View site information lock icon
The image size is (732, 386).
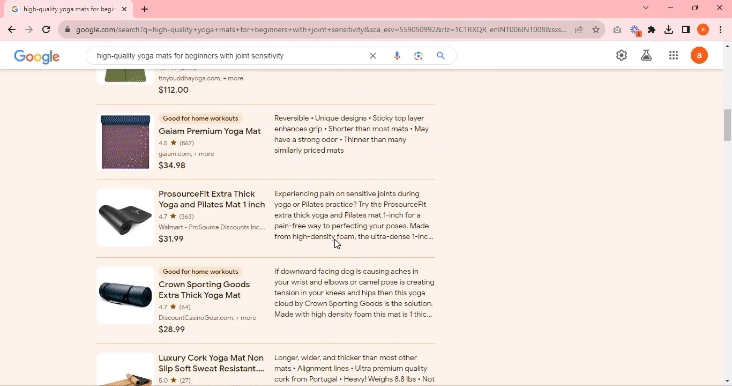click(67, 29)
